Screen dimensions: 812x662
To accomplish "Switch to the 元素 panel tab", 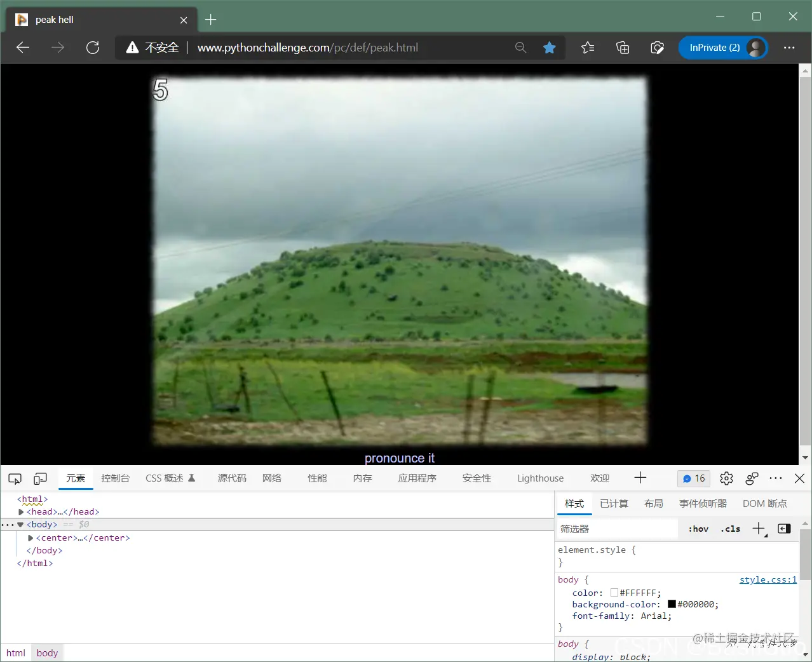I will 76,478.
